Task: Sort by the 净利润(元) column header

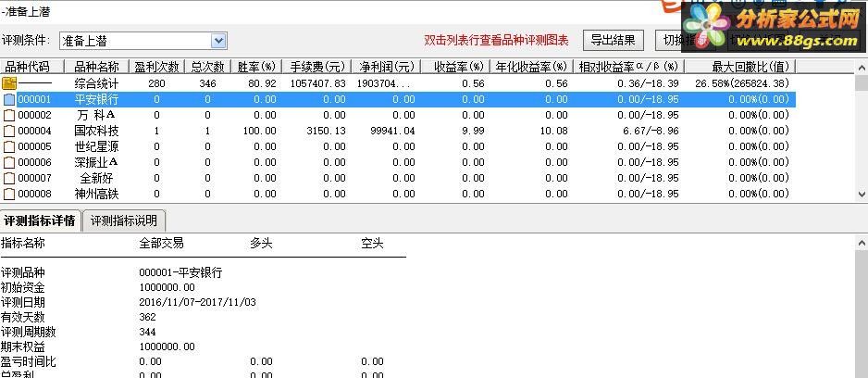Action: pyautogui.click(x=386, y=67)
